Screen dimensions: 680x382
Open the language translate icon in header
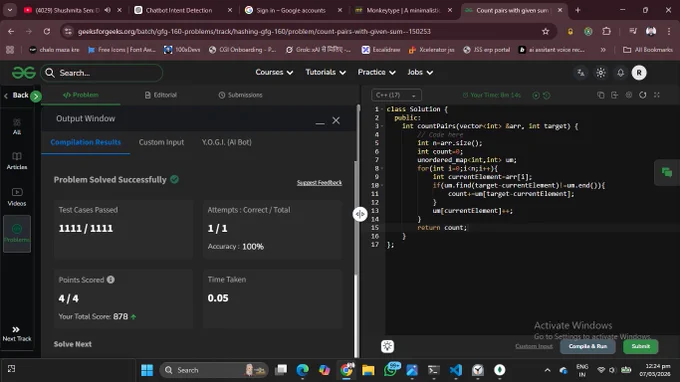click(x=581, y=73)
